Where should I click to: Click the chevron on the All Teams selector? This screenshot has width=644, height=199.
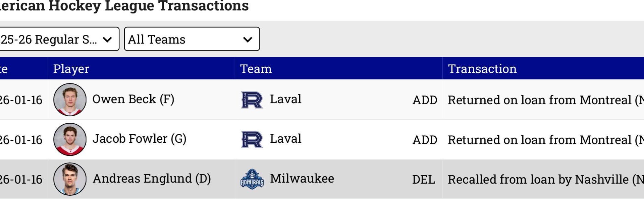pos(247,39)
